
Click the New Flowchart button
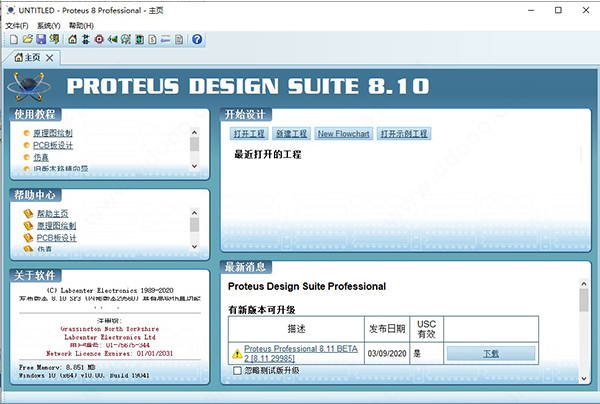tap(344, 134)
